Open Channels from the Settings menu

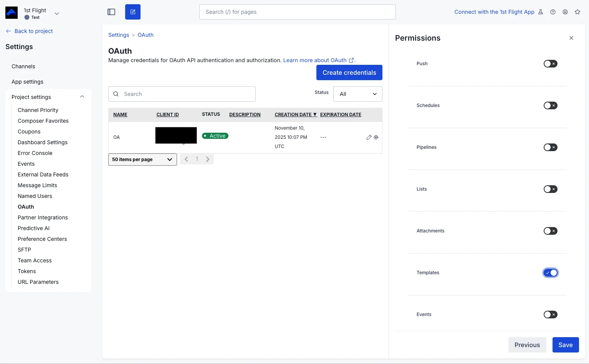click(23, 66)
